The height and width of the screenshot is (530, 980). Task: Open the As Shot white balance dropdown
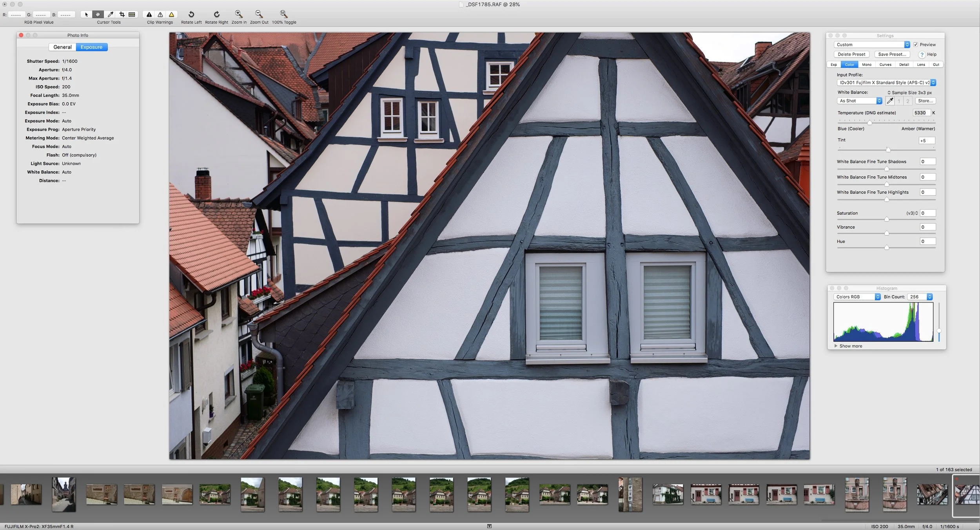coord(859,101)
